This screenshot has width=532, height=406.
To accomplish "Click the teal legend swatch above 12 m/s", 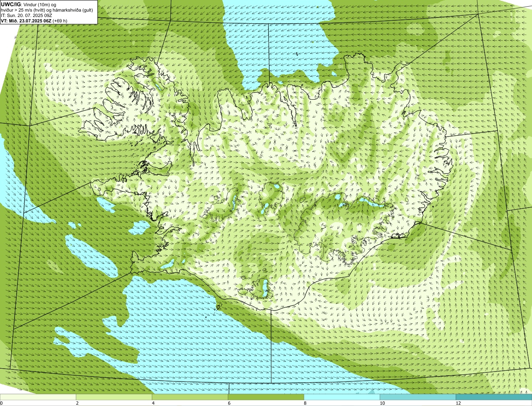I will click(494, 397).
